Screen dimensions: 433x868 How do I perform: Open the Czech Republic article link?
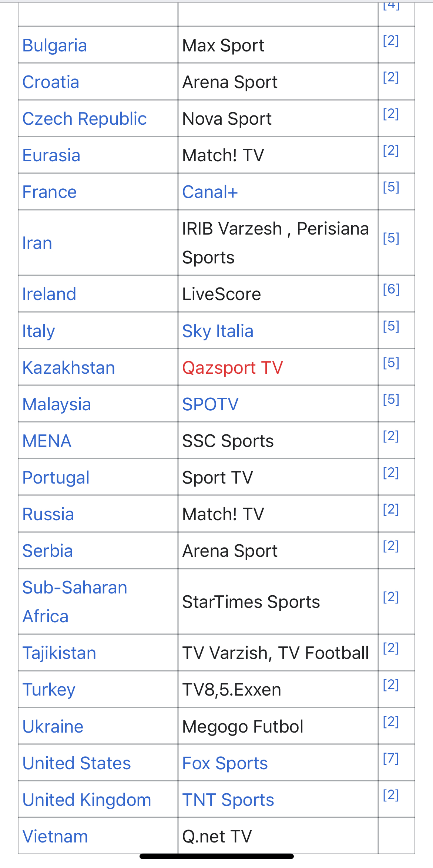click(x=84, y=119)
